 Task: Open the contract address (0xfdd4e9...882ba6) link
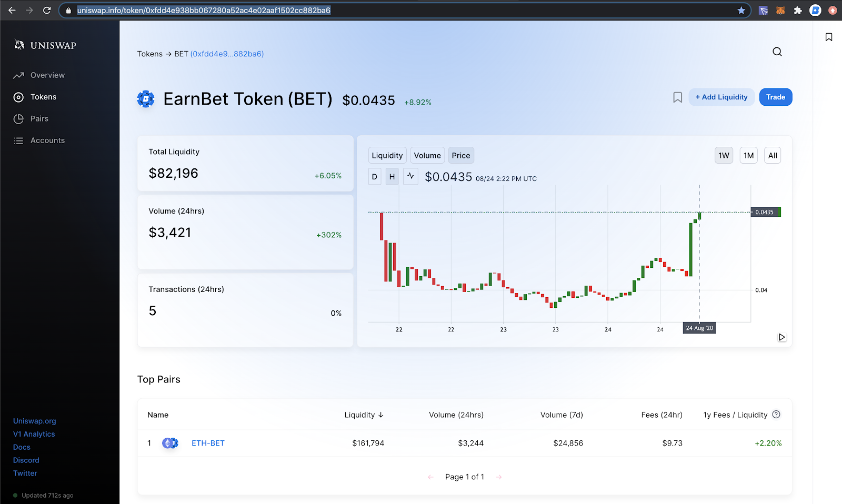click(x=227, y=54)
